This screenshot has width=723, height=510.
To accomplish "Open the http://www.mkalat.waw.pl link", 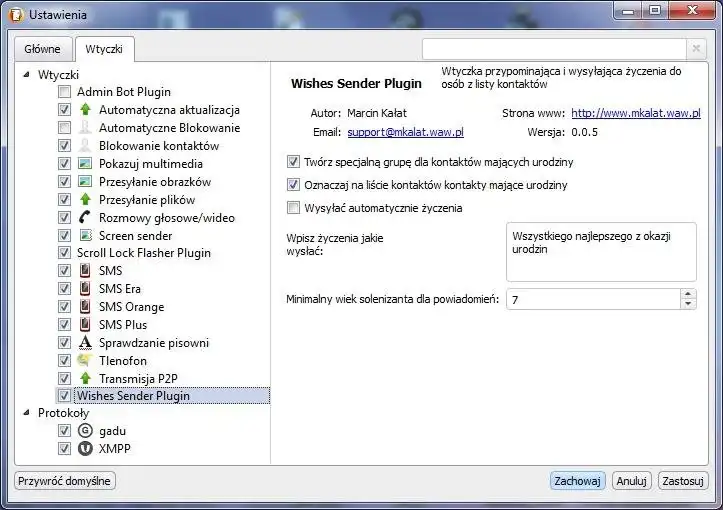I will [x=636, y=113].
